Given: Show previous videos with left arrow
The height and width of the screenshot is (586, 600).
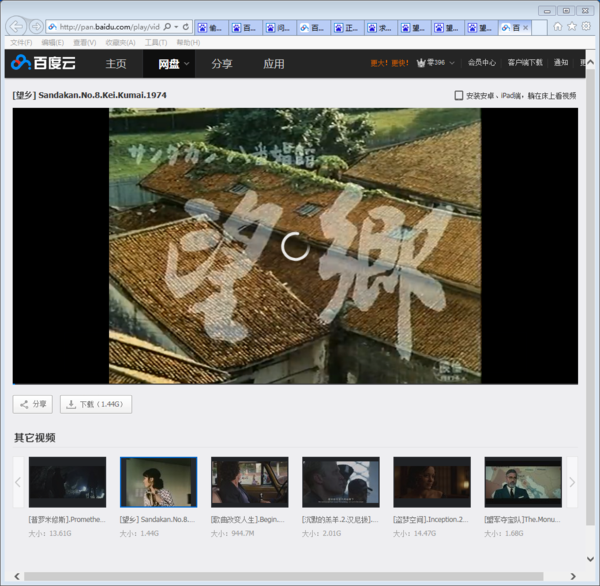Looking at the screenshot, I should coord(18,482).
